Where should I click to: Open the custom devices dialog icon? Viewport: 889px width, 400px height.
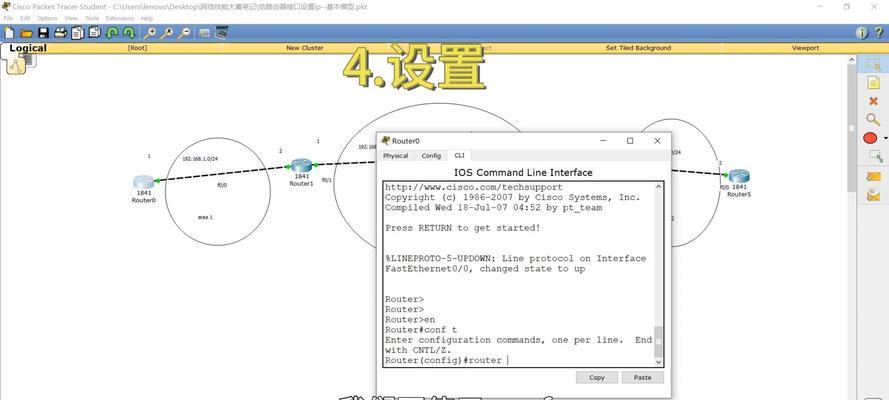tap(221, 33)
